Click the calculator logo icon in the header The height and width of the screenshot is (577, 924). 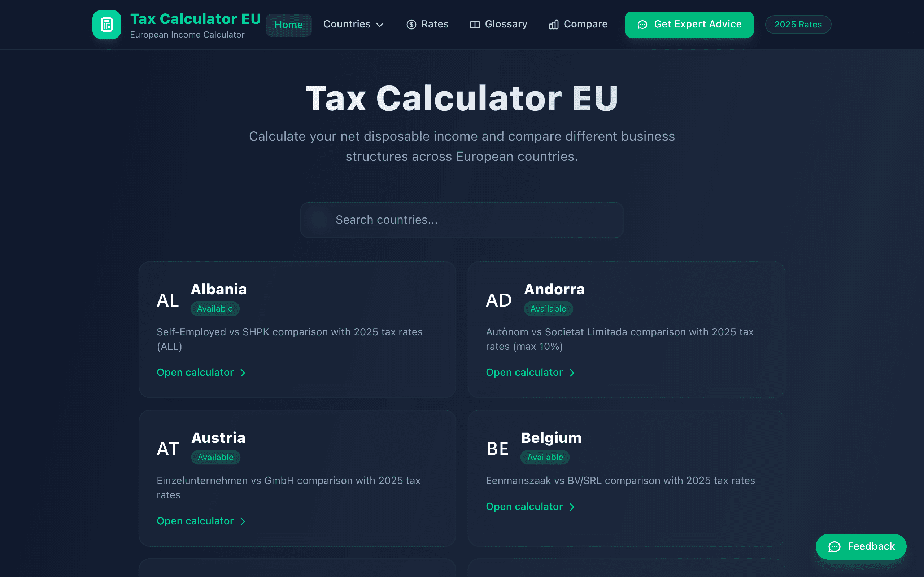pos(107,25)
